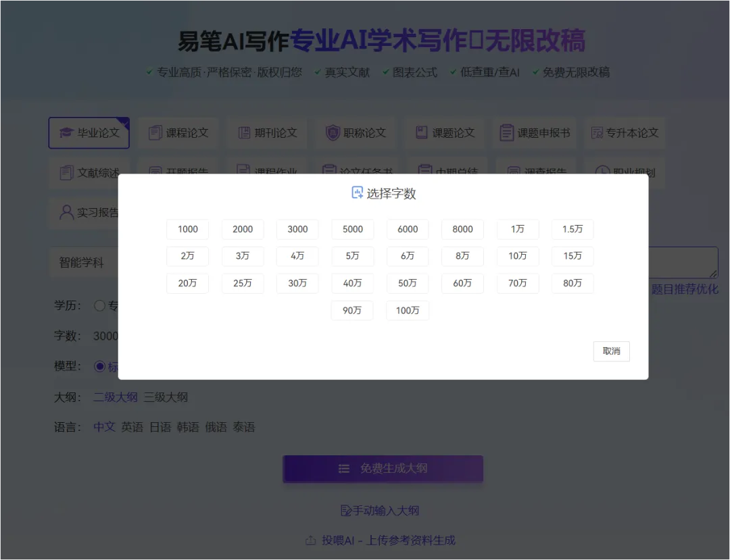Pick the 6万 word count option

(408, 256)
